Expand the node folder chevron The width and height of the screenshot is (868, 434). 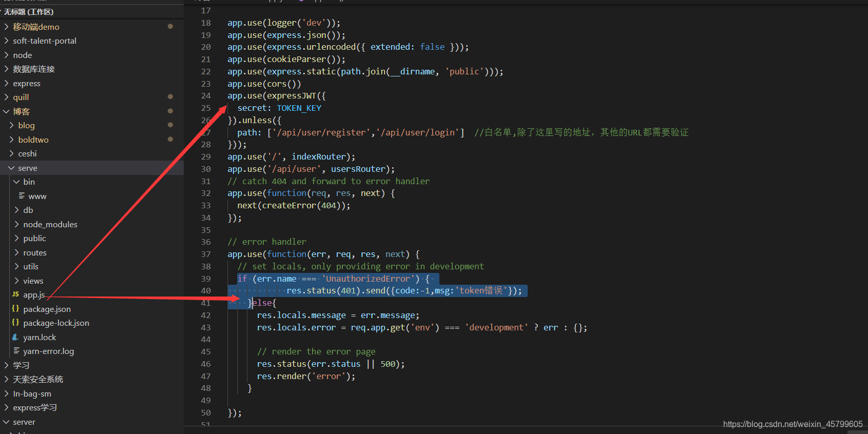coord(6,55)
